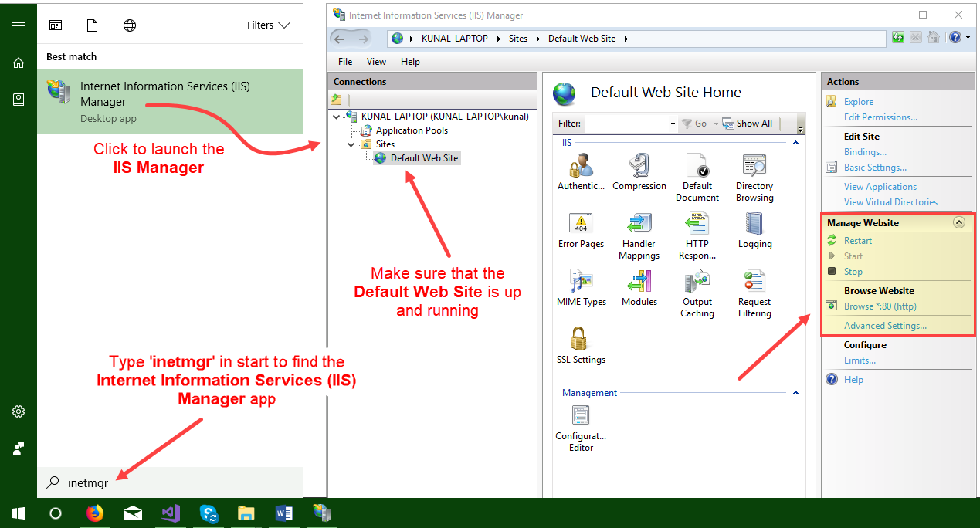
Task: Click the Connections toolbar connect icon
Action: pyautogui.click(x=336, y=100)
